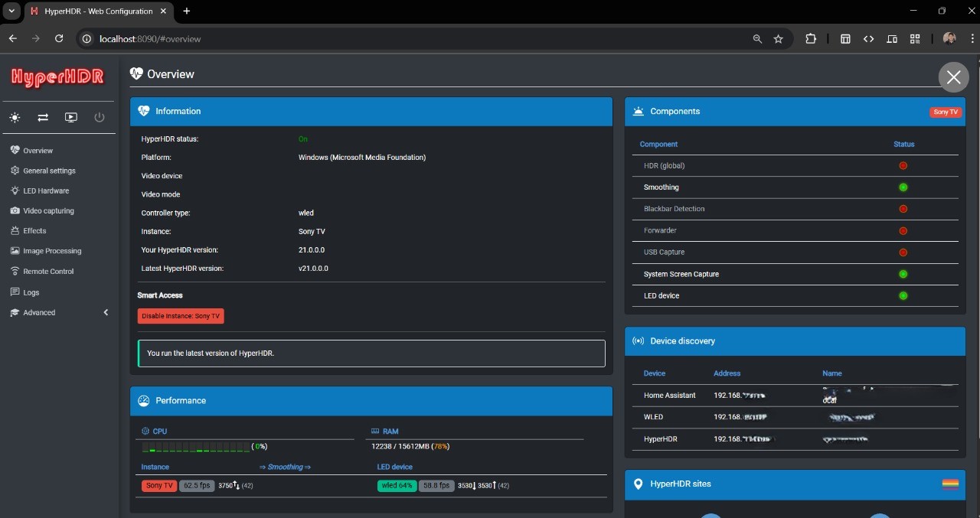The height and width of the screenshot is (518, 980).
Task: Click the browser address bar
Action: (x=306, y=38)
